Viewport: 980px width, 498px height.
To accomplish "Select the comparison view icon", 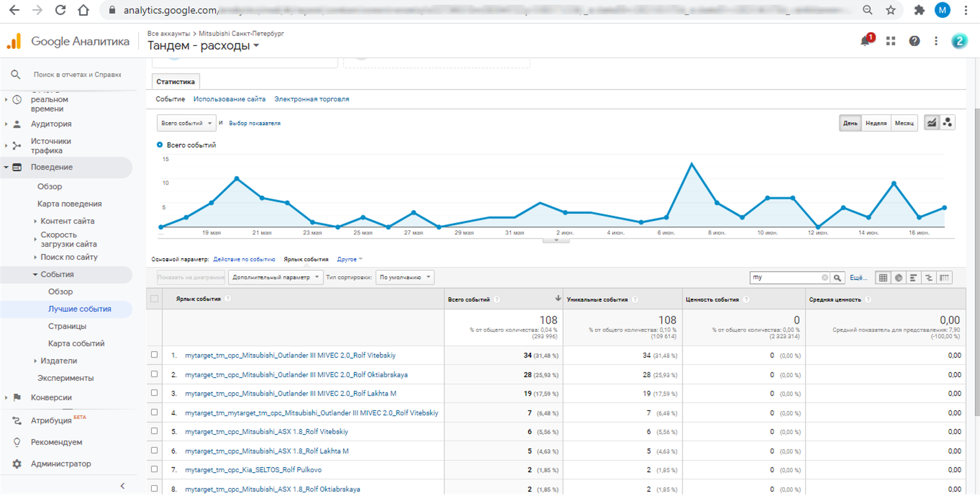I will [929, 277].
